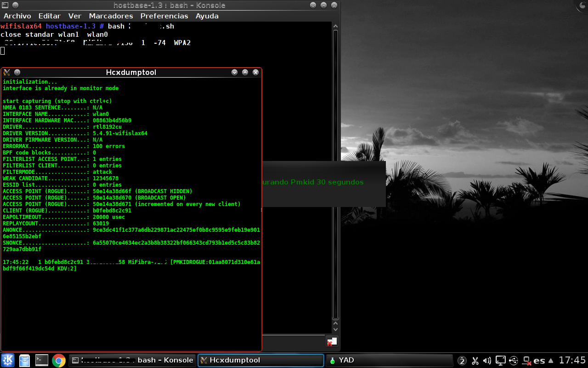Minimize the Konsole window
The height and width of the screenshot is (368, 588).
[x=313, y=5]
